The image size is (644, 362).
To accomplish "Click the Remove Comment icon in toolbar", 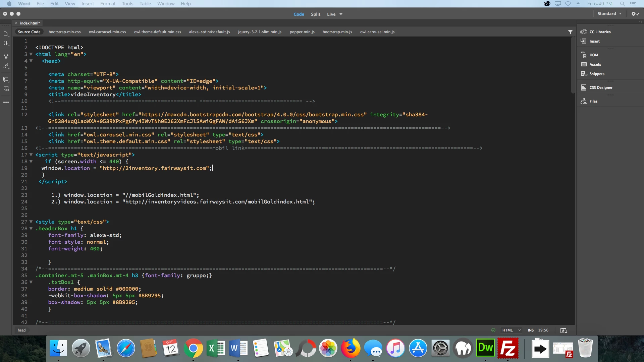I will 6,89.
